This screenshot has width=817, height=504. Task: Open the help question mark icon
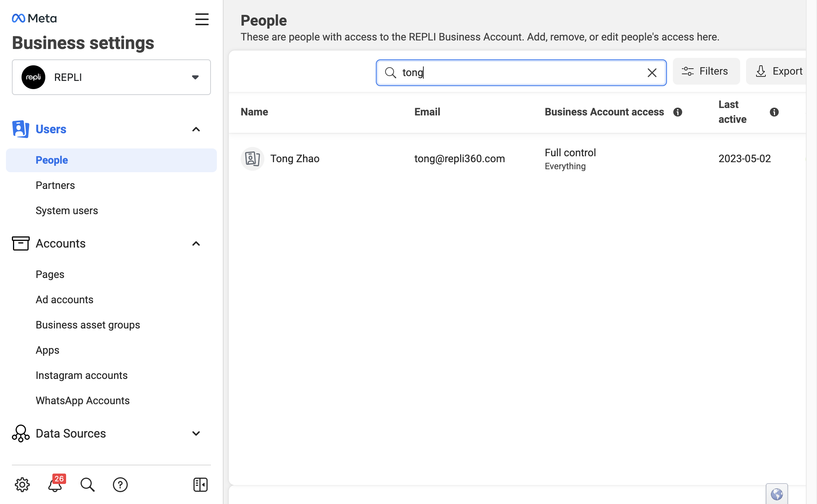point(120,485)
